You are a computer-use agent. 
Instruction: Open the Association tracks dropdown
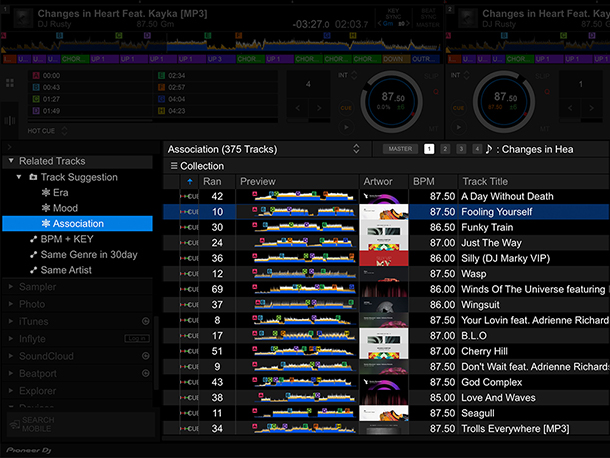[356, 149]
